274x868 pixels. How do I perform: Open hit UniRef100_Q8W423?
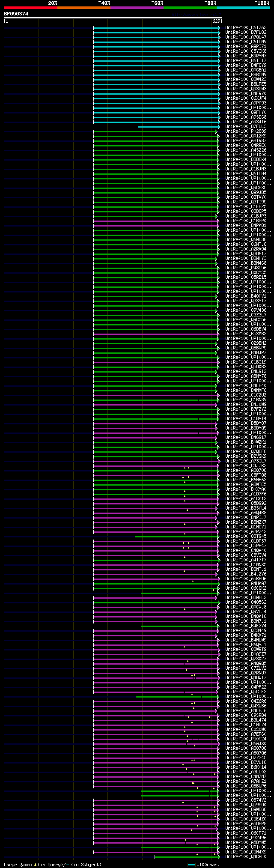pos(246,80)
